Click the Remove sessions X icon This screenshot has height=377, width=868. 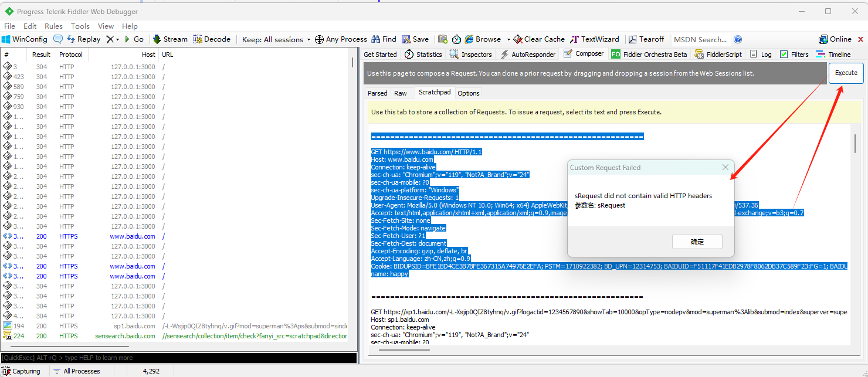110,39
